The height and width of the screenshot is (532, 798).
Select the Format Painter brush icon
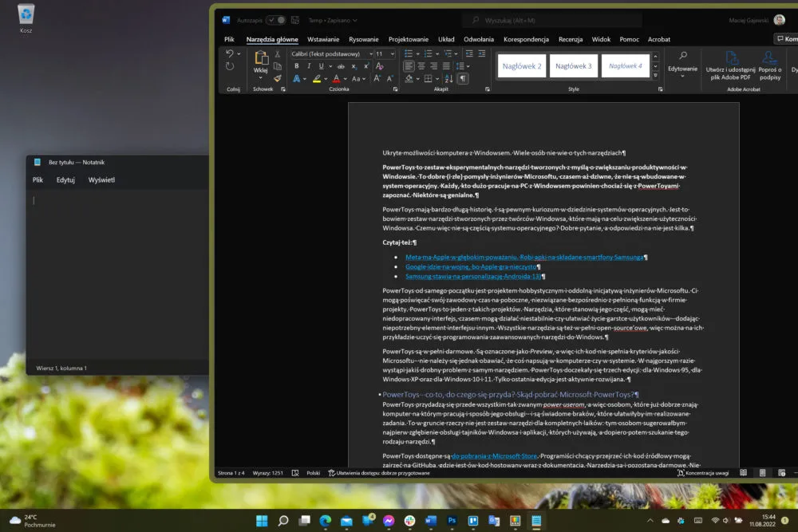click(x=278, y=78)
